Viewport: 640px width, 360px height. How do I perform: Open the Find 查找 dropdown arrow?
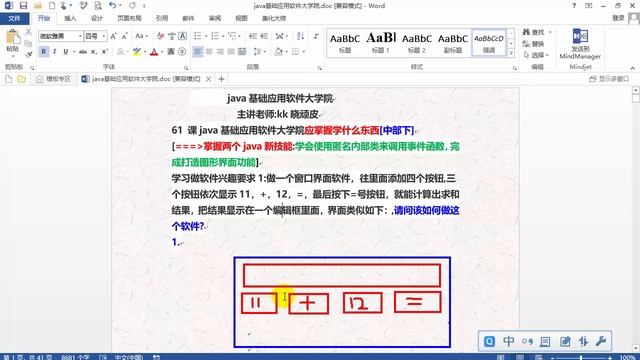click(550, 32)
